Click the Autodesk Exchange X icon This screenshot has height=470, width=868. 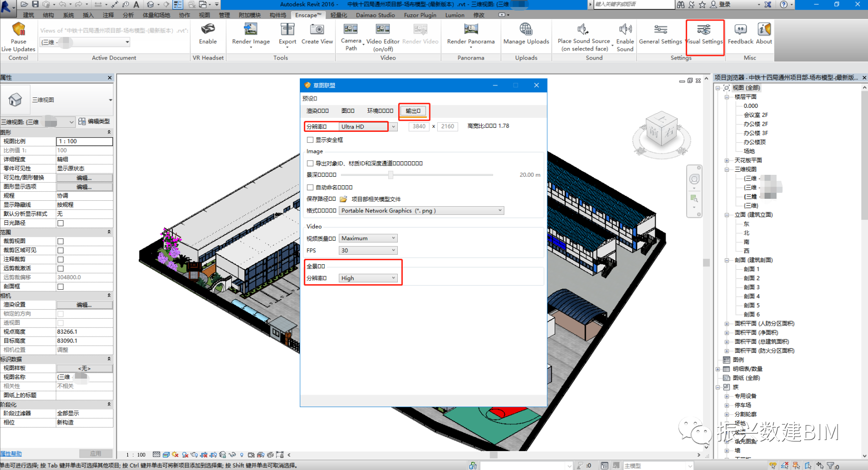(768, 4)
